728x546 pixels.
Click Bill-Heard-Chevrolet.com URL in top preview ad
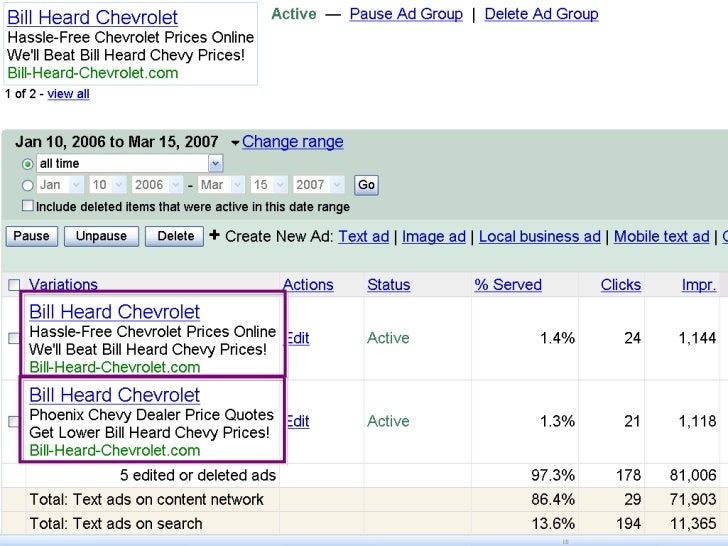93,73
